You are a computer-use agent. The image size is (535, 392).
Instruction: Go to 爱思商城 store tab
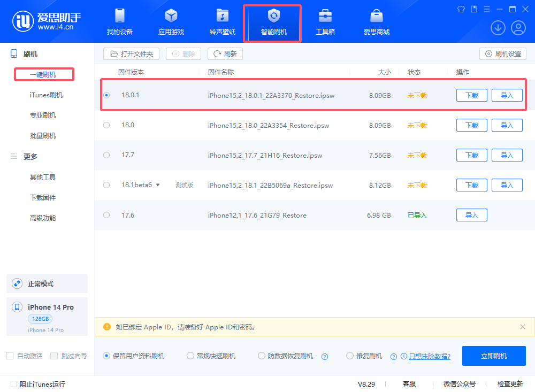pyautogui.click(x=376, y=22)
